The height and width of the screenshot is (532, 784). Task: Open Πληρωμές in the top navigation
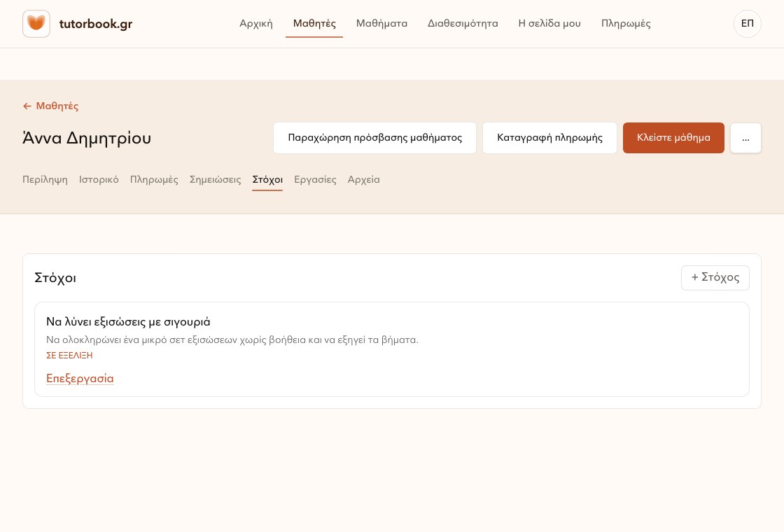click(626, 24)
